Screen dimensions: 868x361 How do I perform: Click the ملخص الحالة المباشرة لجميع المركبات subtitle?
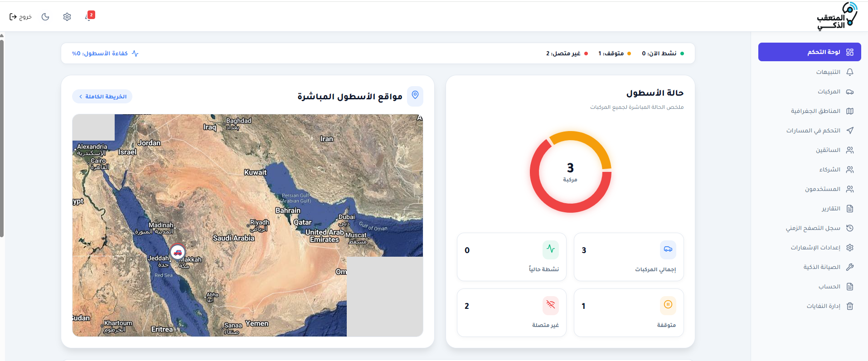point(637,107)
